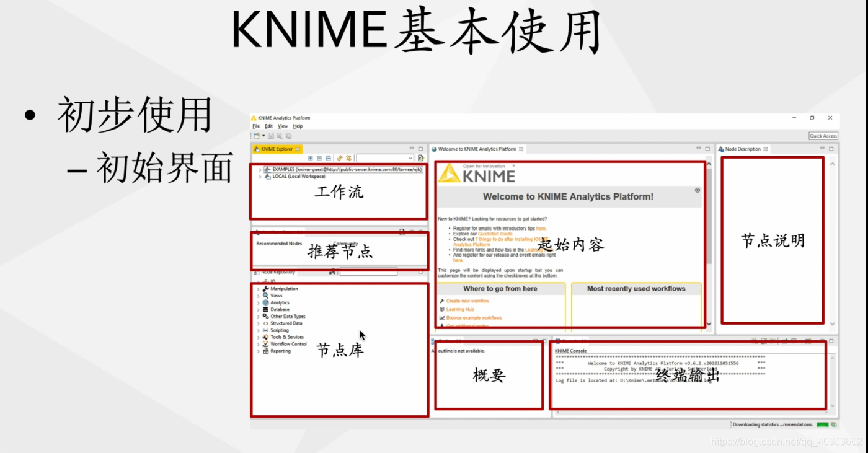Click the Create new workflow link
868x453 pixels.
[x=467, y=301]
